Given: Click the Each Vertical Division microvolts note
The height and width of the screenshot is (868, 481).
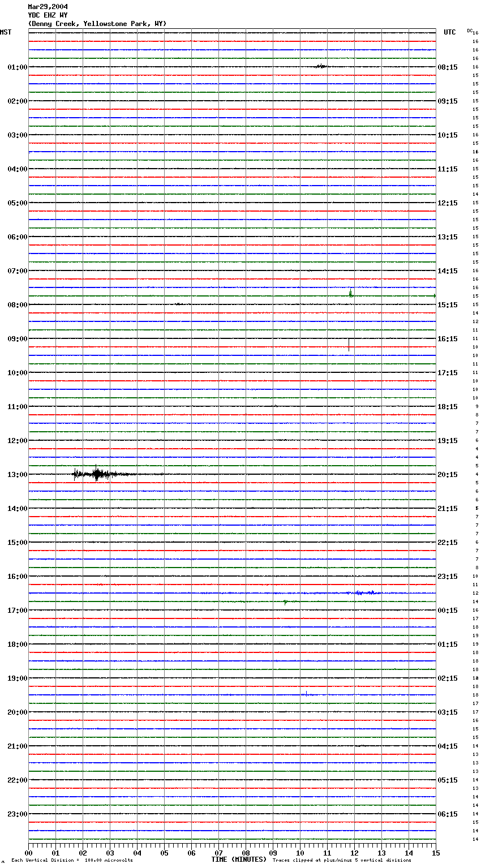Looking at the screenshot, I should 72,861.
